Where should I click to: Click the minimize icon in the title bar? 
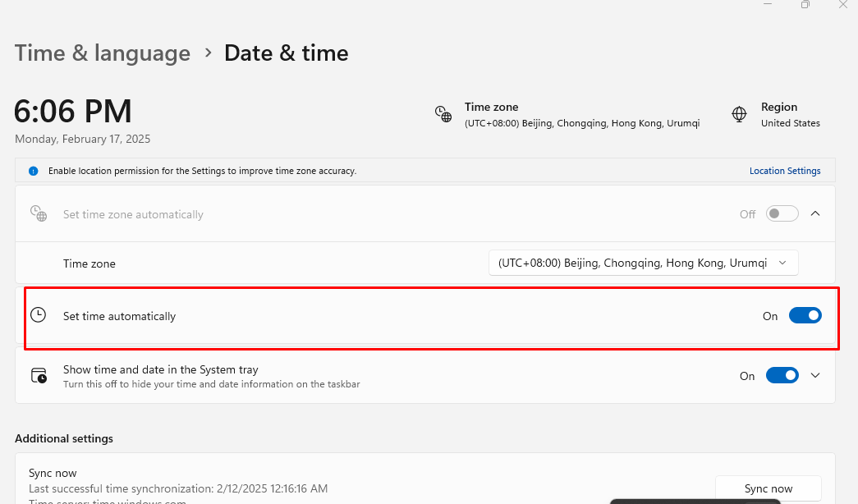tap(768, 4)
